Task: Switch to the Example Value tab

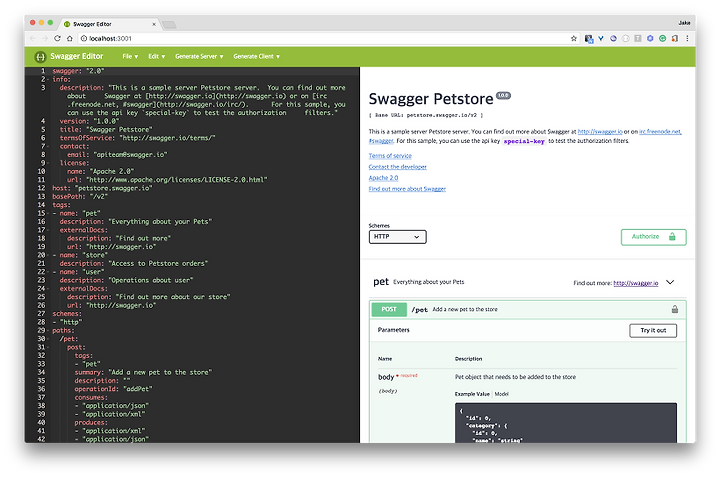Action: click(x=472, y=394)
